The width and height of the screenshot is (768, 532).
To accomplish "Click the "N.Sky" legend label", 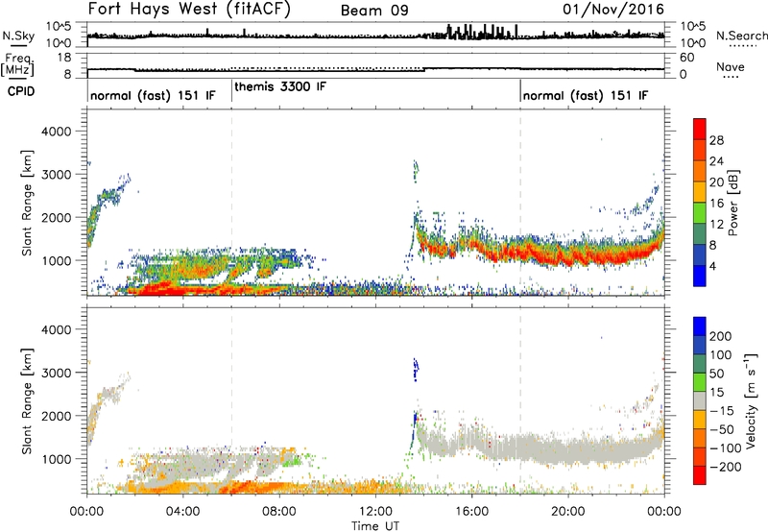I will tap(18, 36).
